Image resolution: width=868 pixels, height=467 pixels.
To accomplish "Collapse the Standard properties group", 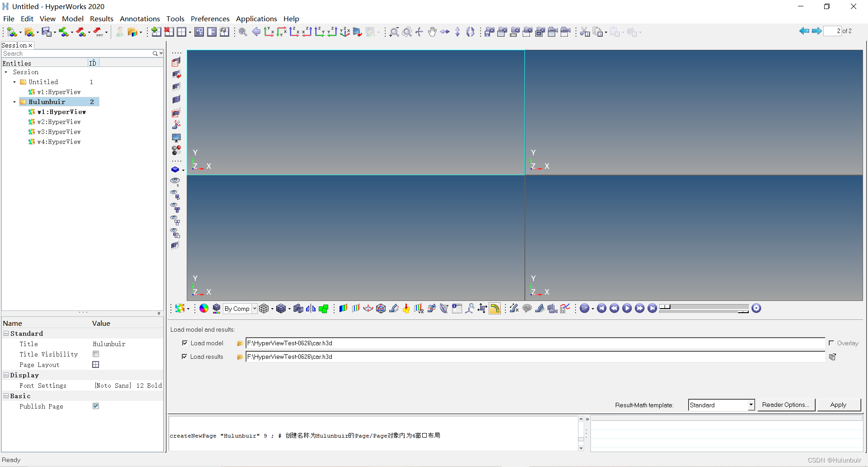I will [x=6, y=333].
